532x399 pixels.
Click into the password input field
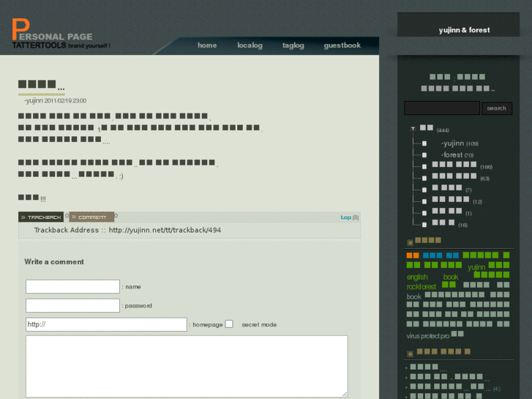tap(72, 305)
